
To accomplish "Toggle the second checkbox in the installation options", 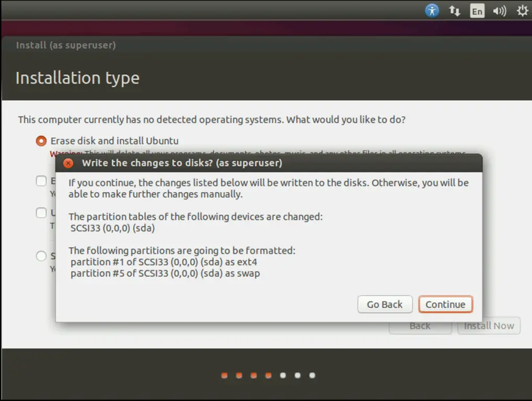I will 41,213.
